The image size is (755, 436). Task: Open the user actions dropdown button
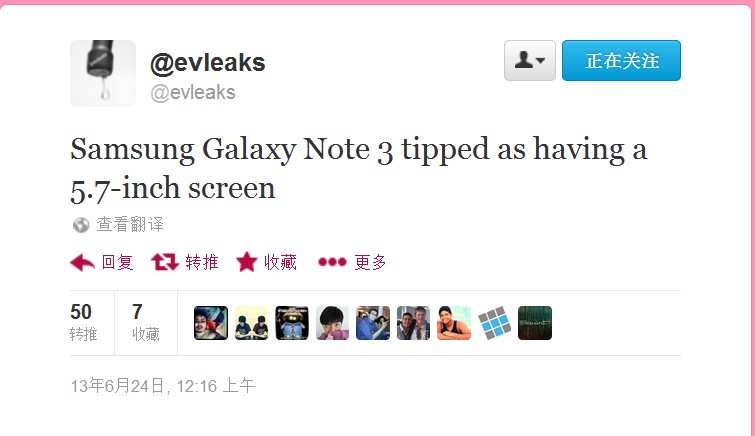[530, 61]
